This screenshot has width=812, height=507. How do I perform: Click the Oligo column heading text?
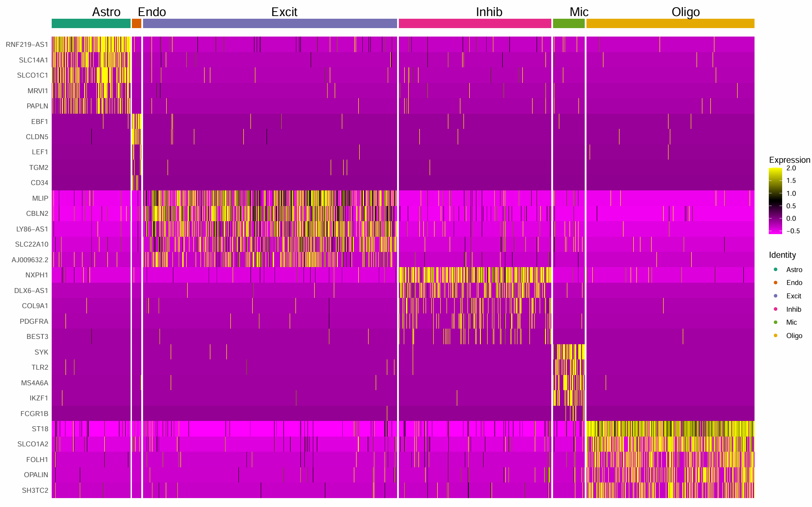pyautogui.click(x=685, y=12)
